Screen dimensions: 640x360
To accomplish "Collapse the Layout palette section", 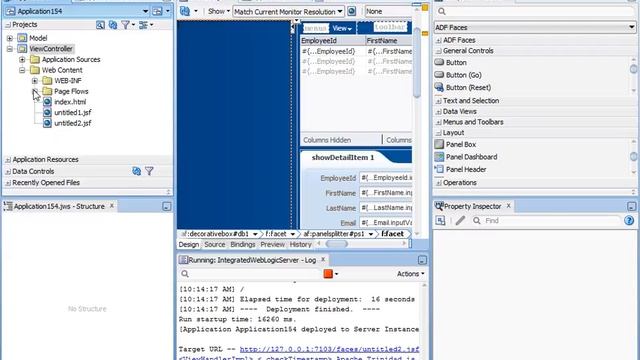I will point(438,133).
